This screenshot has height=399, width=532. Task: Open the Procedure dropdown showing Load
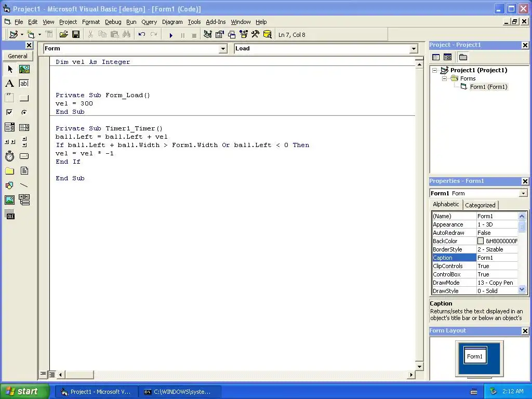[x=414, y=49]
